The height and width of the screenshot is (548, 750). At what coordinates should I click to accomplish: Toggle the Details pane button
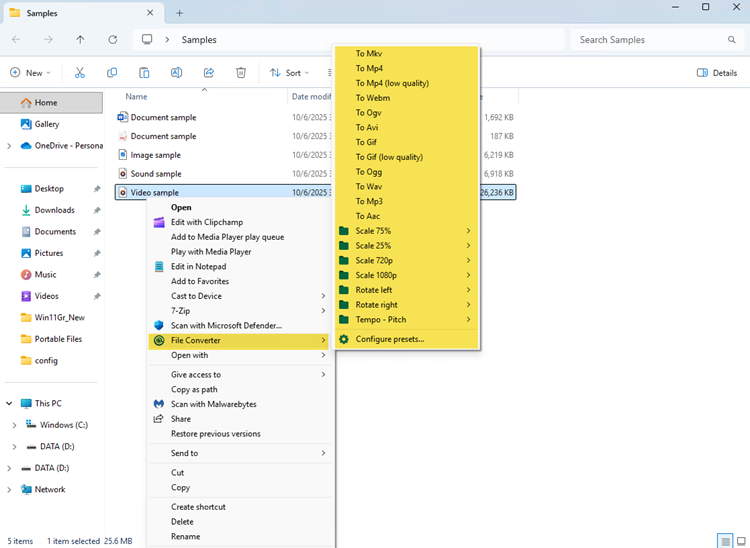coord(717,73)
